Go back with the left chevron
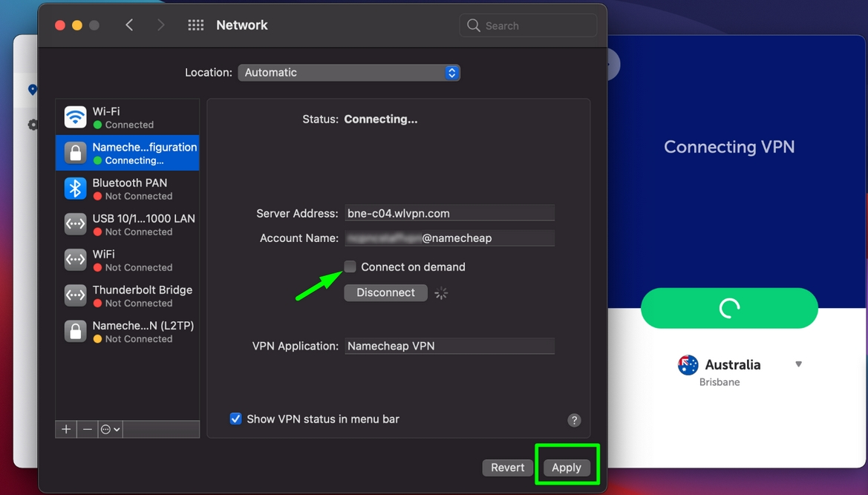 [129, 25]
